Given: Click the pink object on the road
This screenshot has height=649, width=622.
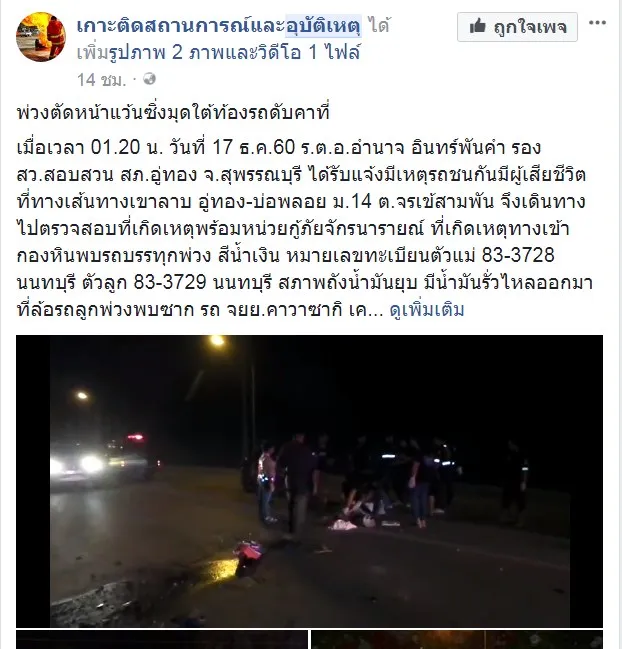Looking at the screenshot, I should 248,550.
